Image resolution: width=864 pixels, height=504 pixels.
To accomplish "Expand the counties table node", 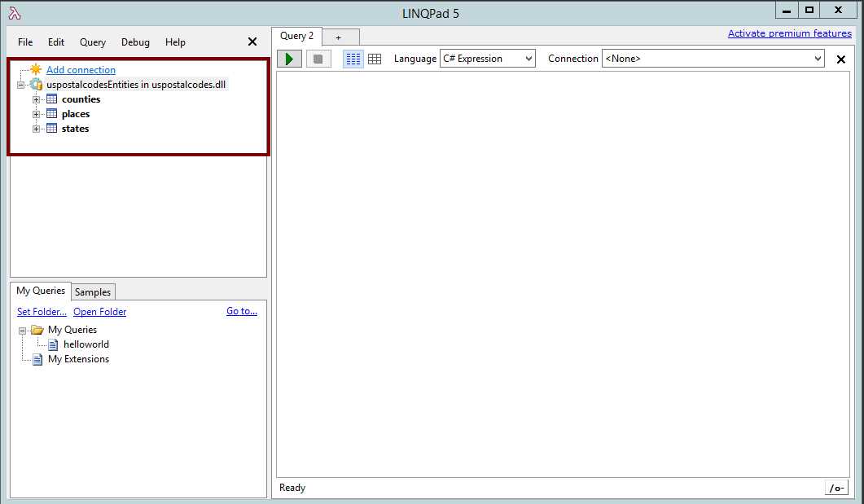I will tap(35, 99).
